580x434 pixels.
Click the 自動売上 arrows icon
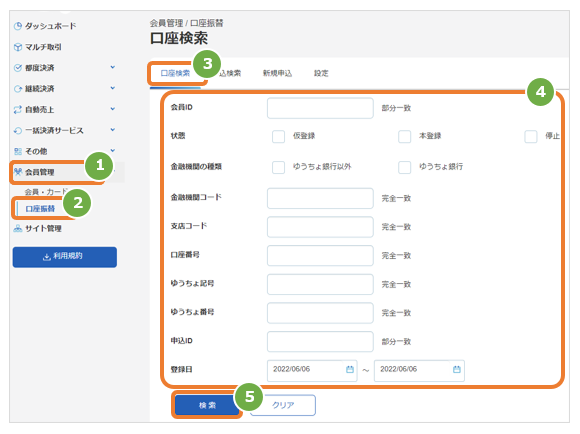pos(17,110)
